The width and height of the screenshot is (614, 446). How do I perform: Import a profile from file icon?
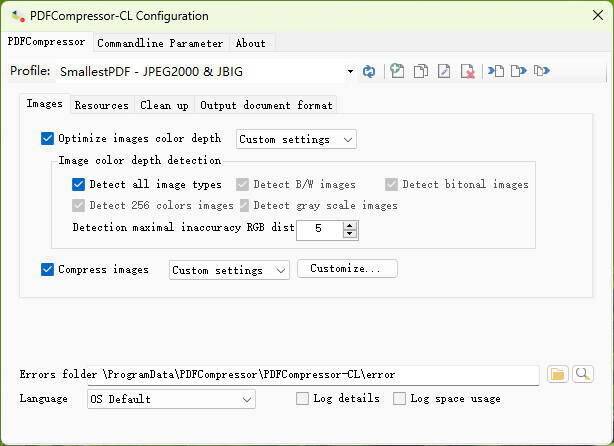pos(496,71)
